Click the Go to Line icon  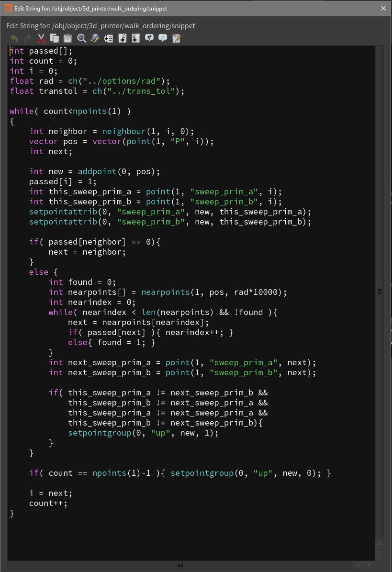[108, 38]
